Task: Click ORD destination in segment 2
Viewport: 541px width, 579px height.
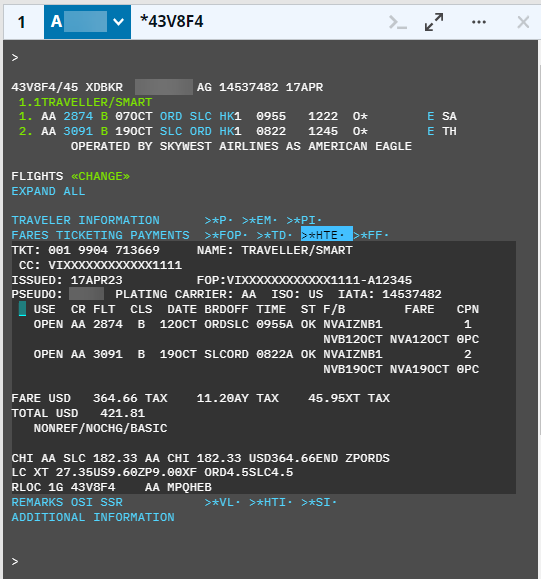Action: coord(201,131)
